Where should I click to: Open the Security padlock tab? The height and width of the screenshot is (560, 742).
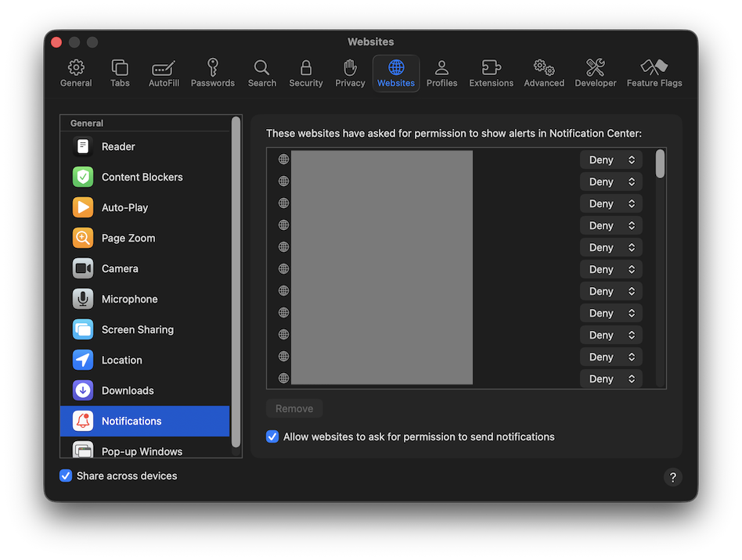[306, 74]
